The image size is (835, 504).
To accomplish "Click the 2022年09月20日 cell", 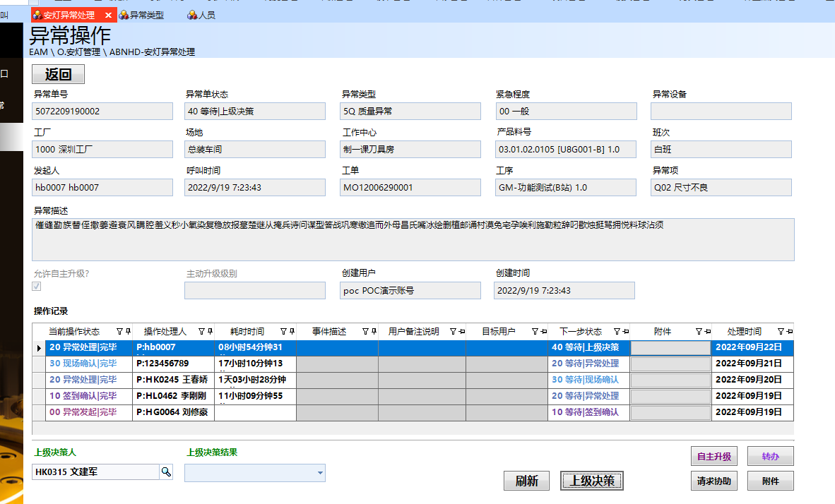I will 753,380.
